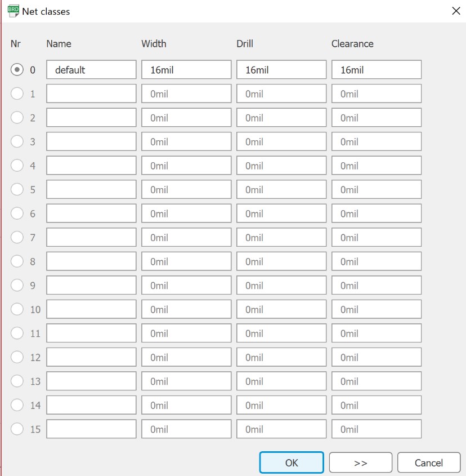The width and height of the screenshot is (466, 476).
Task: Click the Drill field of row 11
Action: point(281,333)
